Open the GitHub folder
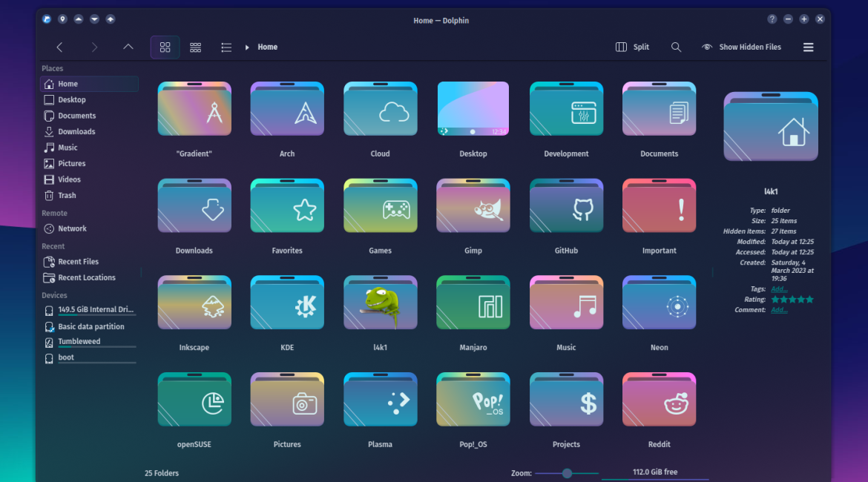The height and width of the screenshot is (482, 868). (566, 208)
